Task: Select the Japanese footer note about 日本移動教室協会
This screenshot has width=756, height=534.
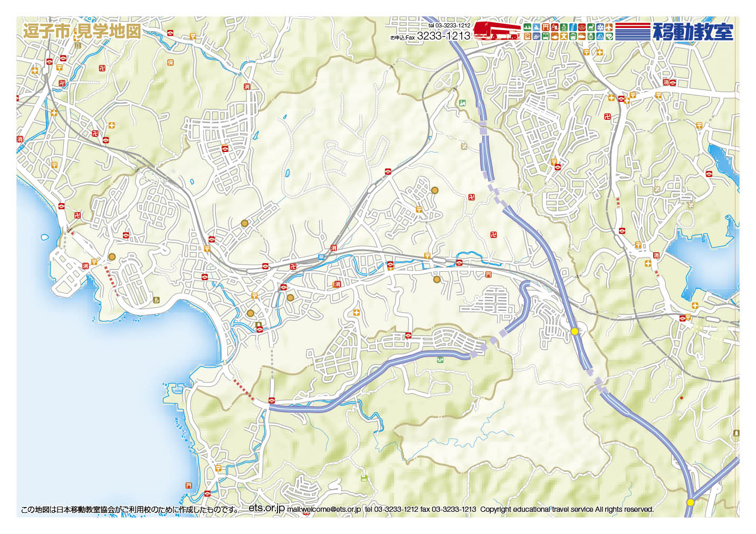Action: 130,510
